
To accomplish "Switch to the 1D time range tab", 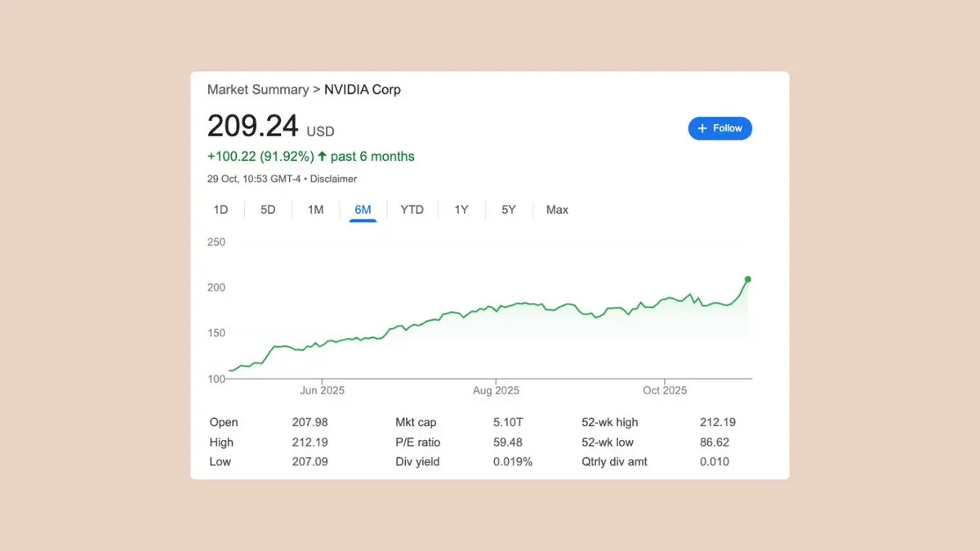I will coord(220,210).
